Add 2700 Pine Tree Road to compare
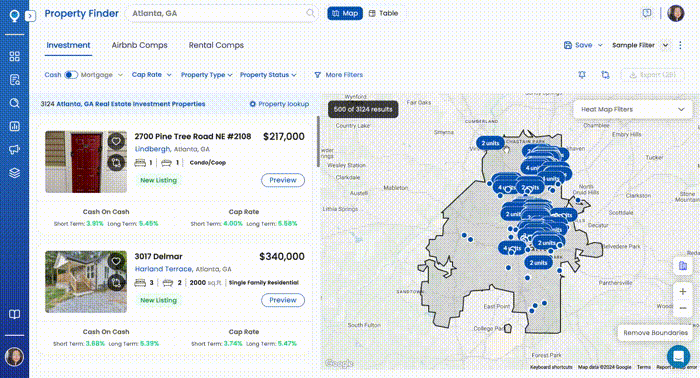Viewport: 700px width, 378px height. pyautogui.click(x=116, y=162)
